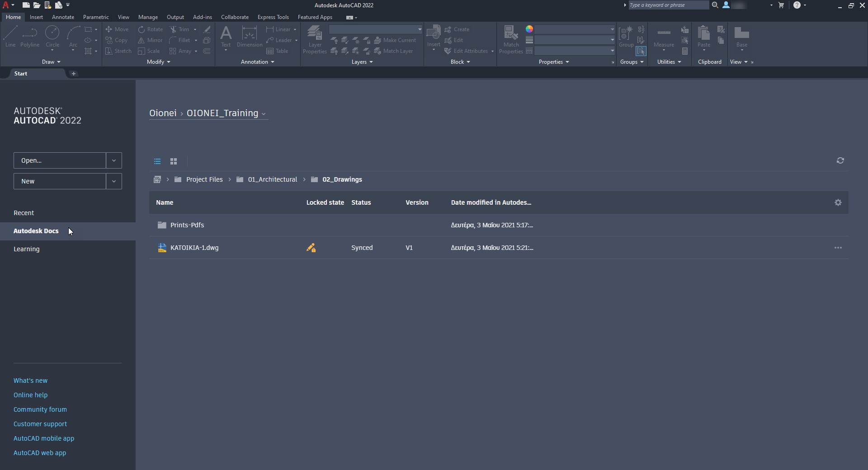The width and height of the screenshot is (868, 470).
Task: Sort by the Name column header
Action: coord(165,202)
